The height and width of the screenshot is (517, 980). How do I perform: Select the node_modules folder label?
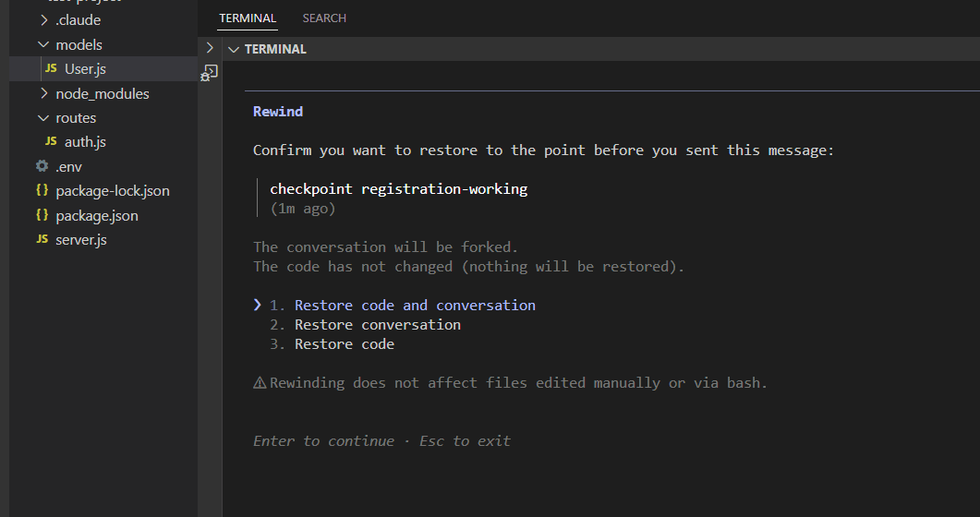point(103,93)
